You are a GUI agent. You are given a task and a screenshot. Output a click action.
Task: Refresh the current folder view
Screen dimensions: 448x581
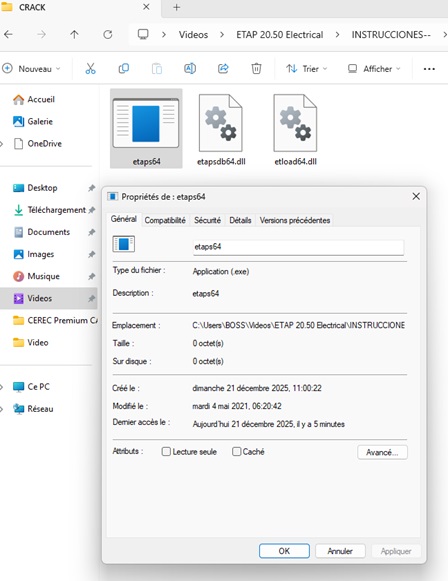107,34
